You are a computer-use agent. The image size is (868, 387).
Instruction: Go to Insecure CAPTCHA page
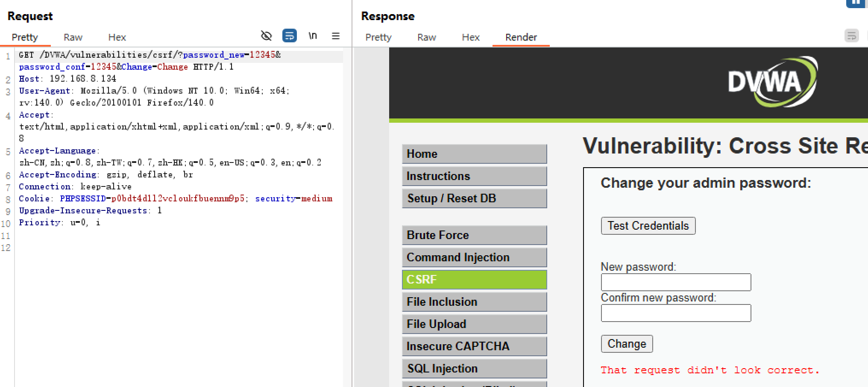coord(474,346)
